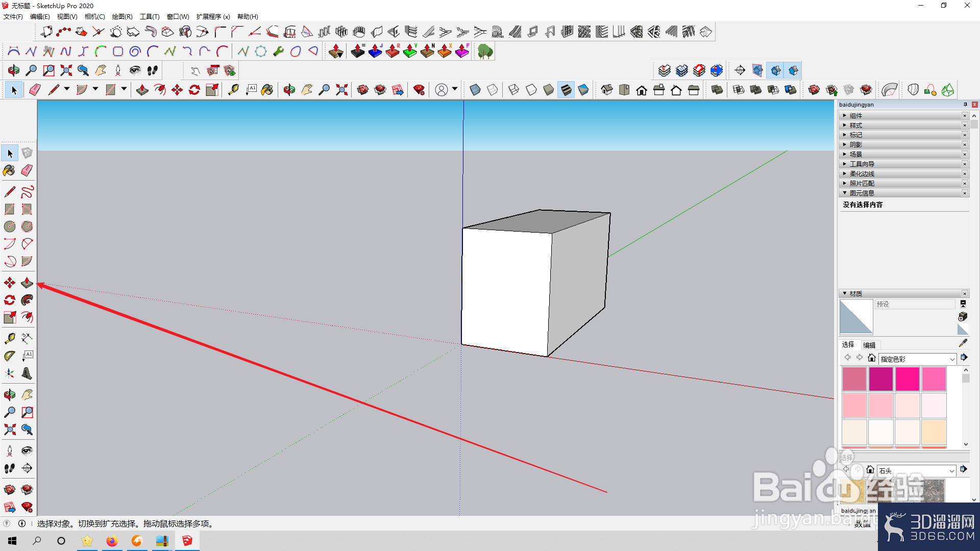Activate the Axes tool
The height and width of the screenshot is (551, 980).
[x=10, y=373]
